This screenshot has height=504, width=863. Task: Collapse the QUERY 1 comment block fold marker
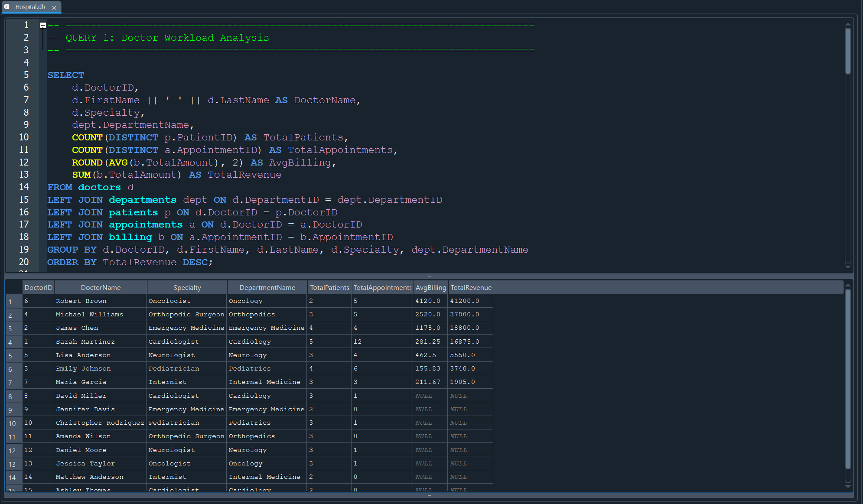tap(43, 25)
